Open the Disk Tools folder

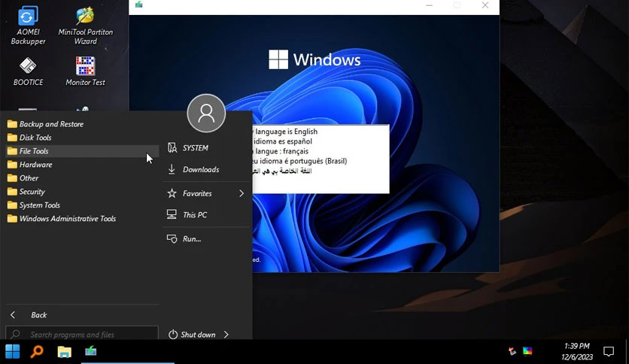point(82,138)
